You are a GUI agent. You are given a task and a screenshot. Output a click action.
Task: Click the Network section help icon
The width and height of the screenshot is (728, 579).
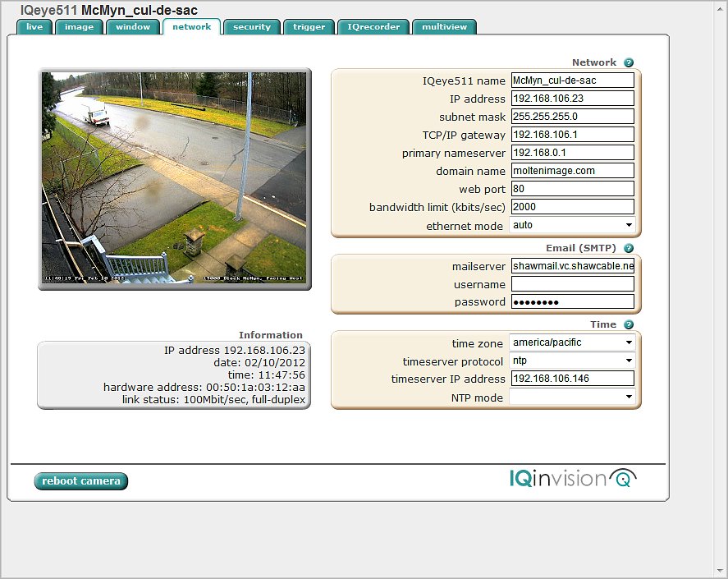point(629,62)
